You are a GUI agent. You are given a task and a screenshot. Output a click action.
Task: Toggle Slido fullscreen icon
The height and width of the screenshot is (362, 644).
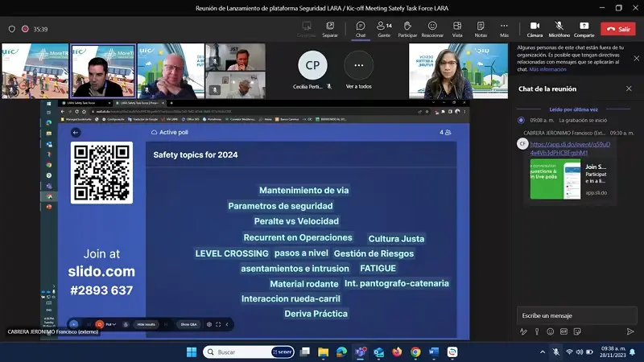click(x=218, y=324)
